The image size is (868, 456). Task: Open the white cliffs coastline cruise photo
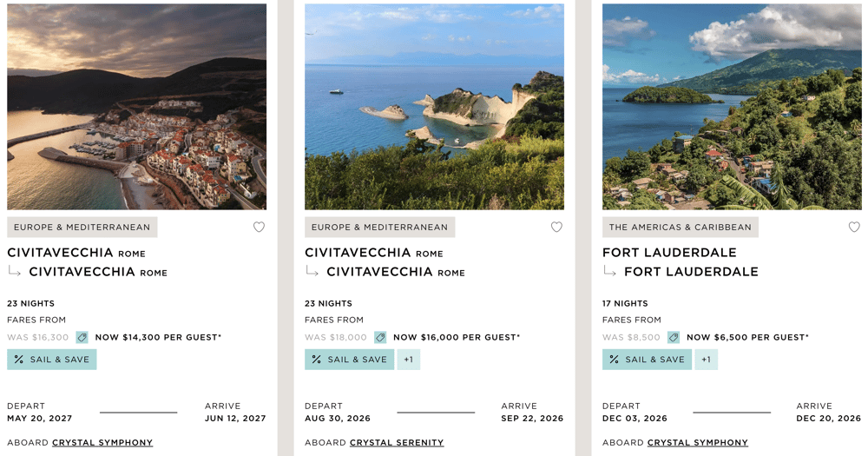(x=434, y=107)
